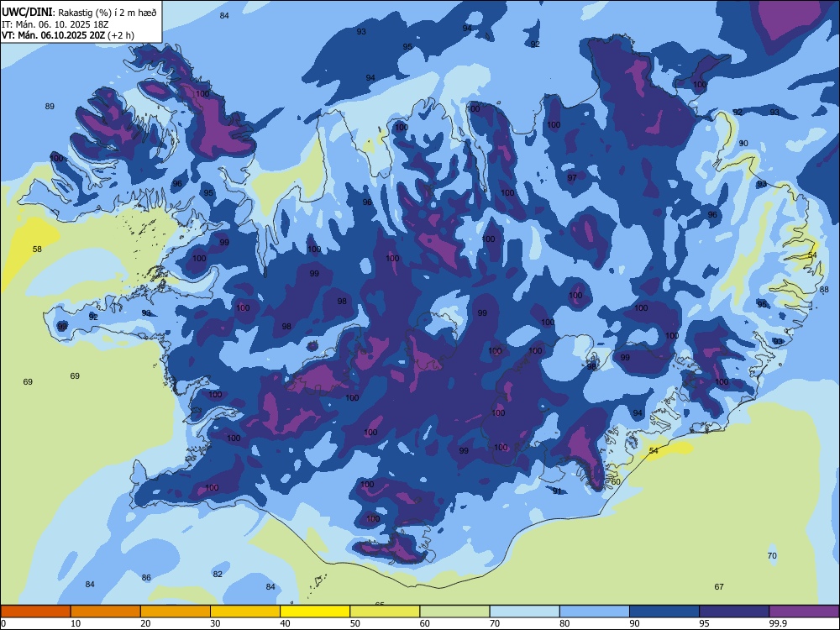Click the '50' legend tick label

(355, 623)
